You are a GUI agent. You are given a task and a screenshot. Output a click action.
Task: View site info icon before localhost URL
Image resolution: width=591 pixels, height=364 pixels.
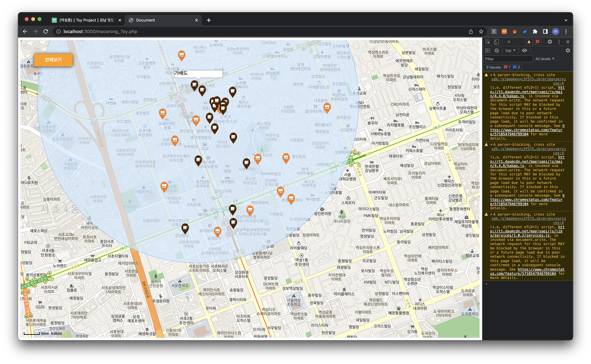(58, 31)
